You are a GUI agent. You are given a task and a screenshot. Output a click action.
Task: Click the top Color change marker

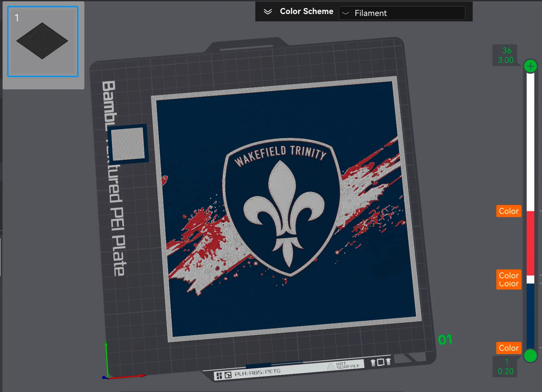pyautogui.click(x=508, y=211)
